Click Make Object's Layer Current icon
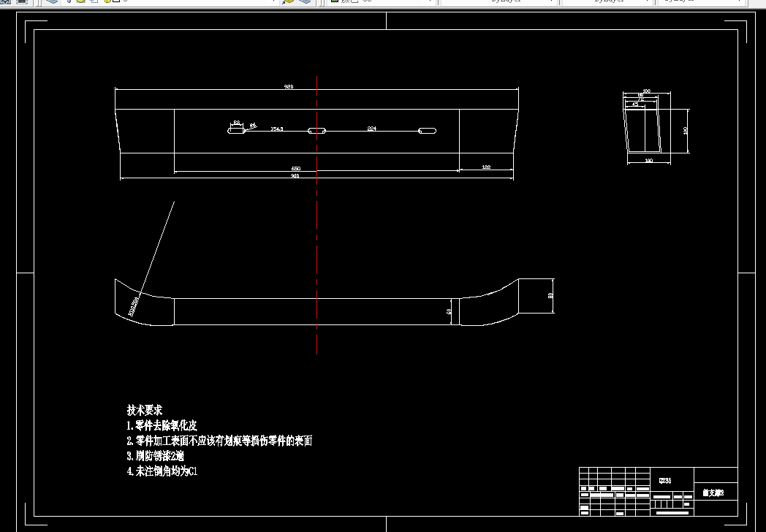This screenshot has height=532, width=766. [288, 1]
